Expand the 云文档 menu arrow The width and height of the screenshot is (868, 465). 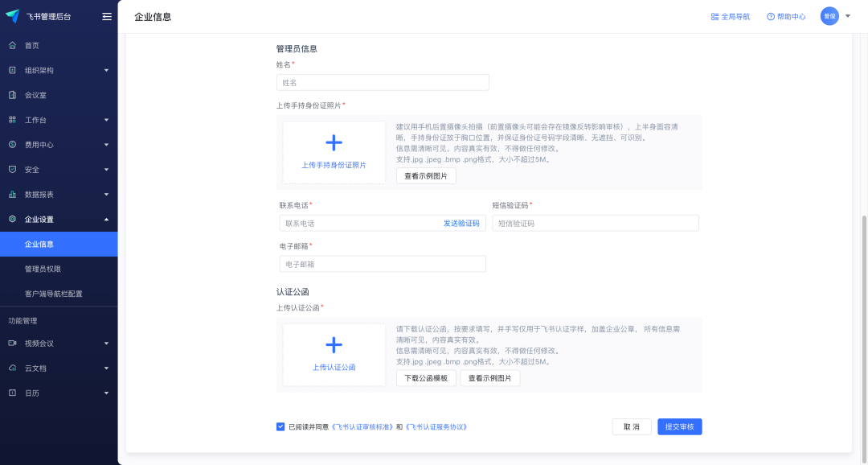106,368
